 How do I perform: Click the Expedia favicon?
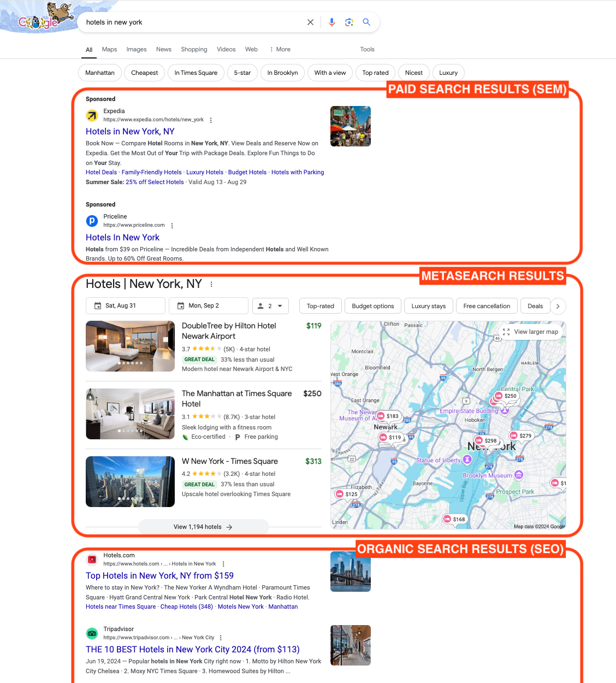[92, 115]
